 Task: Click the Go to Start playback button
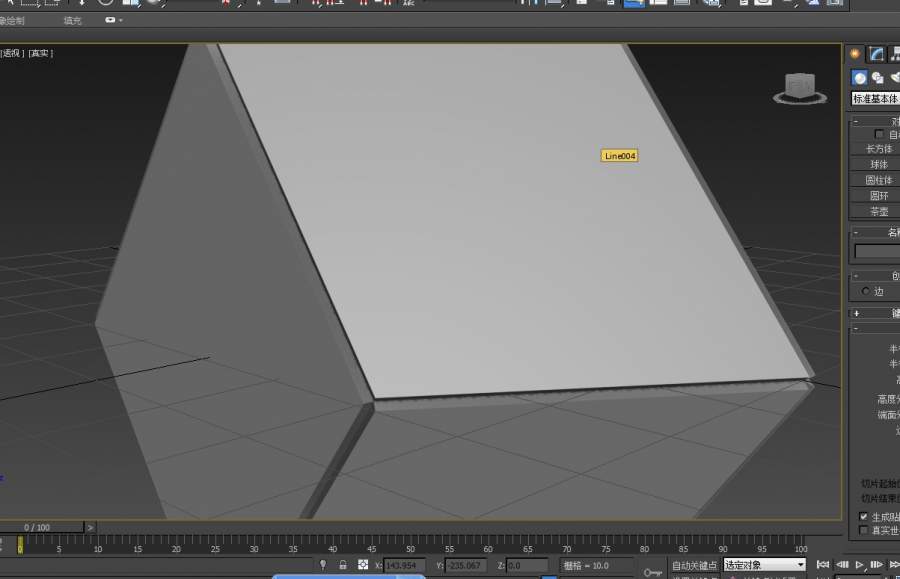(x=823, y=565)
